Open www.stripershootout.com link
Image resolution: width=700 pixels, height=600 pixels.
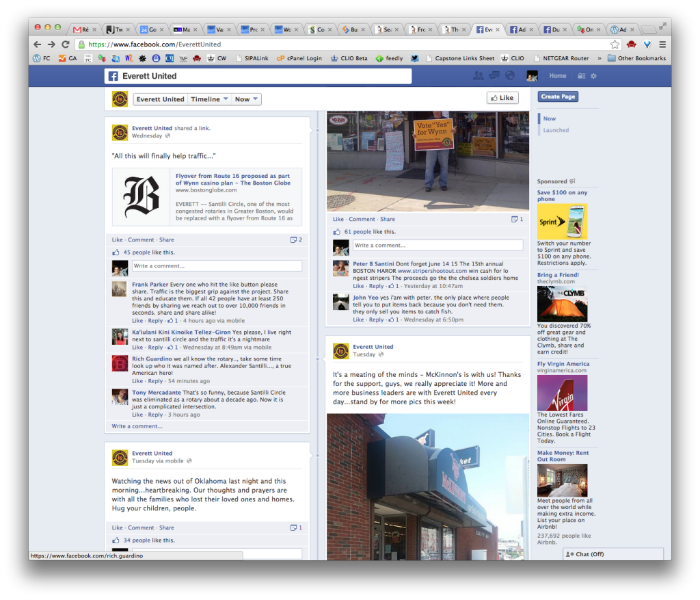432,271
